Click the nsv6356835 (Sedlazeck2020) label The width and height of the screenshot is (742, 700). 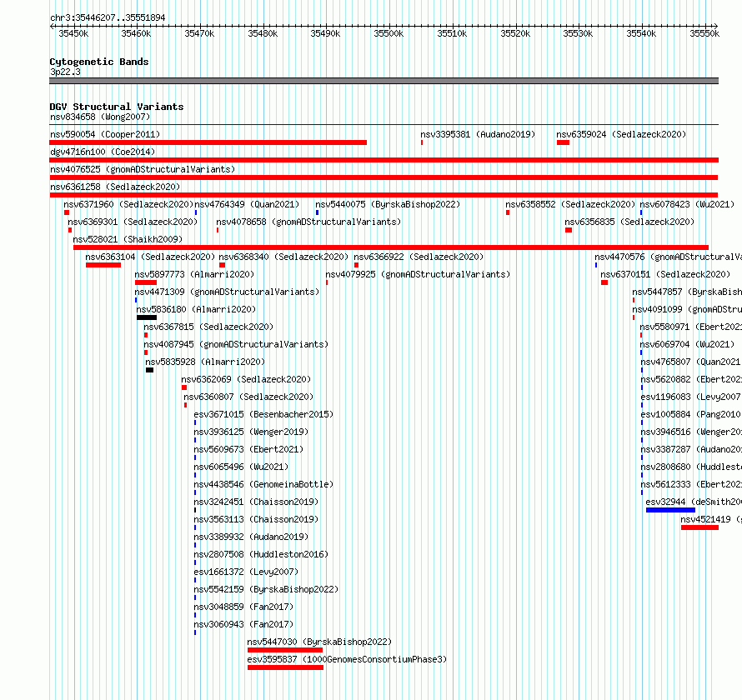pyautogui.click(x=629, y=222)
